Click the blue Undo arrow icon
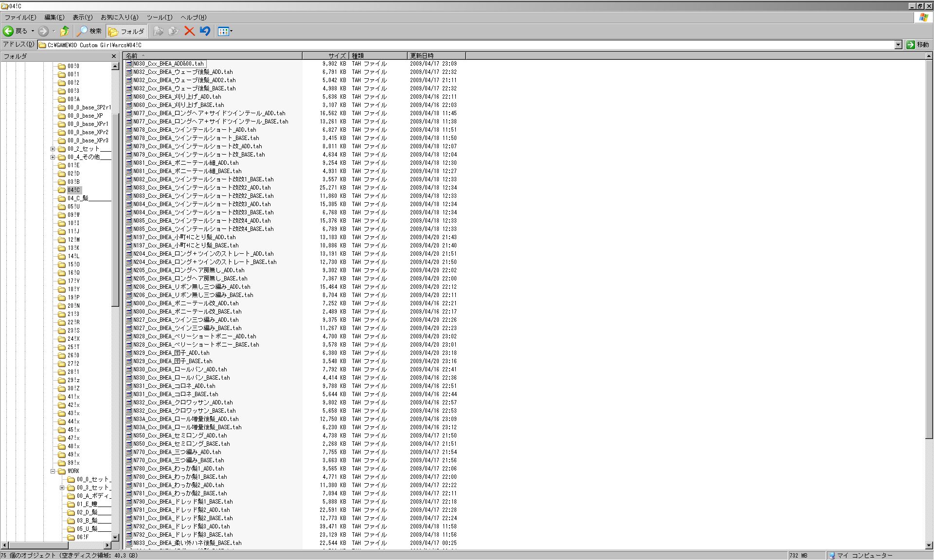 click(x=205, y=31)
